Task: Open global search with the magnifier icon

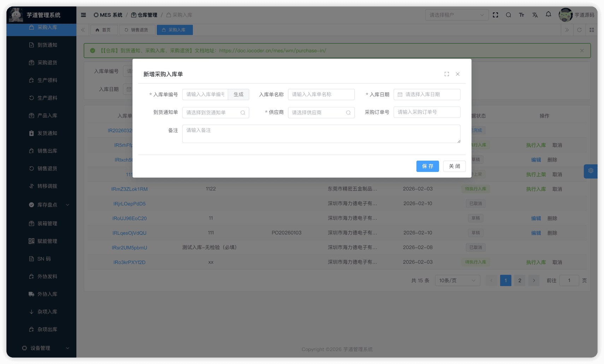Action: [508, 15]
